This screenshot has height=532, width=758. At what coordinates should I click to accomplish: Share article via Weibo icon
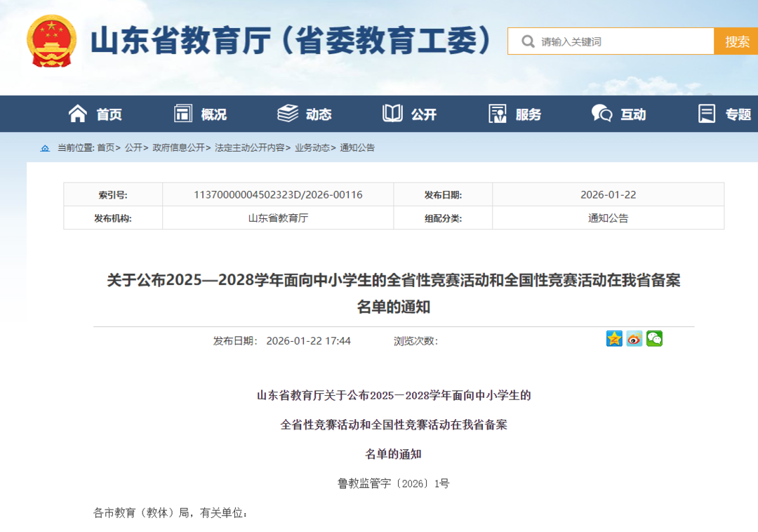point(634,339)
